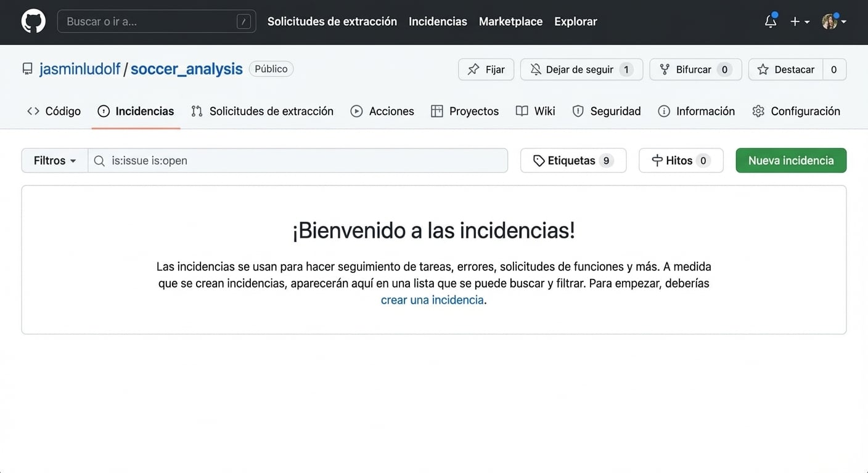Viewport: 868px width, 473px height.
Task: Fork the repo with the Bifurcar button
Action: [695, 70]
